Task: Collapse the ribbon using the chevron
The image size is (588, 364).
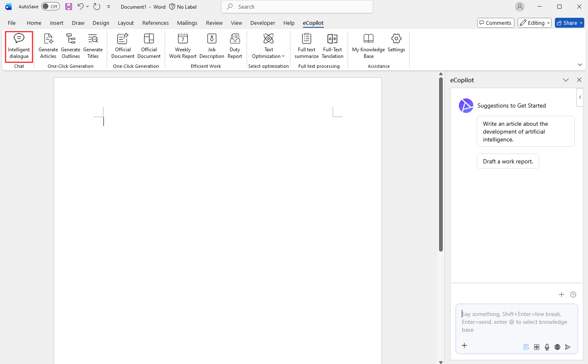Action: [x=580, y=65]
